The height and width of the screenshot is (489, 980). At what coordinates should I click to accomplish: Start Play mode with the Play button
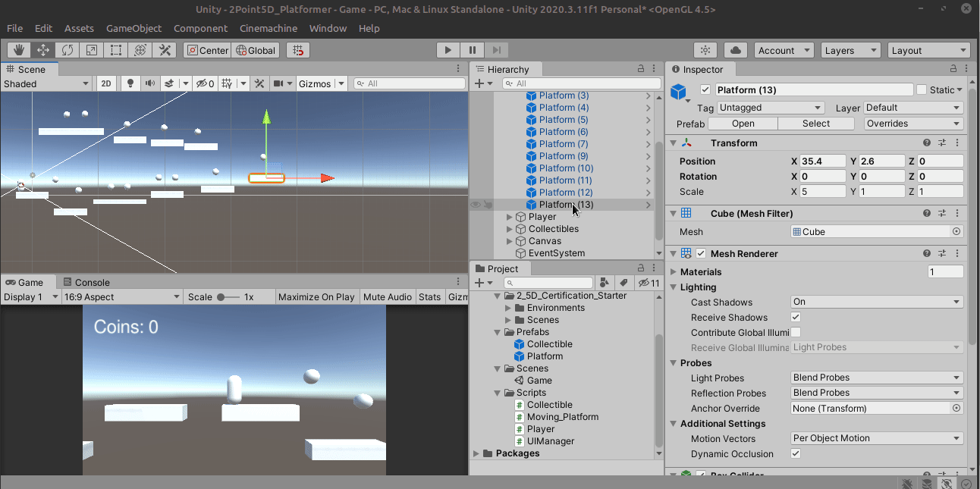coord(448,50)
